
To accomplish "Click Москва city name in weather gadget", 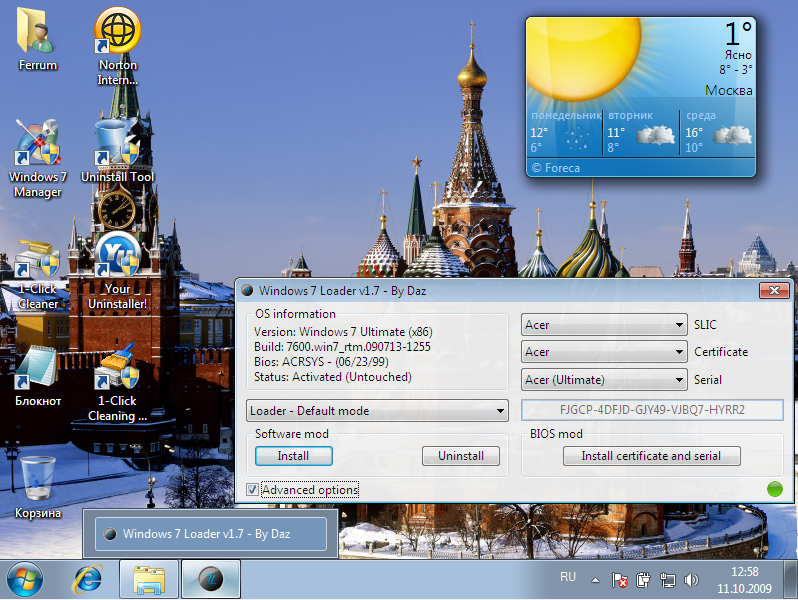I will click(728, 91).
